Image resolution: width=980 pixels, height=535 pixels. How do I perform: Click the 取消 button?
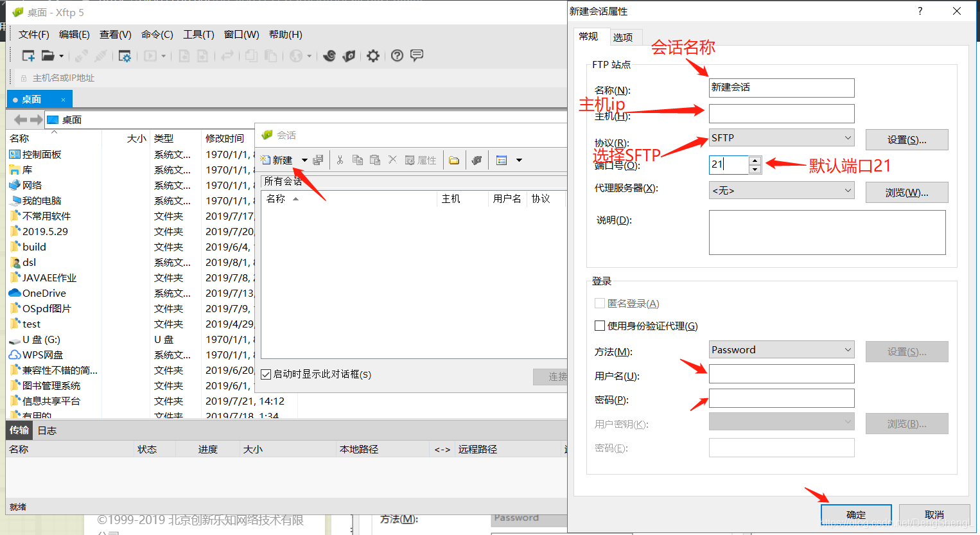(934, 514)
